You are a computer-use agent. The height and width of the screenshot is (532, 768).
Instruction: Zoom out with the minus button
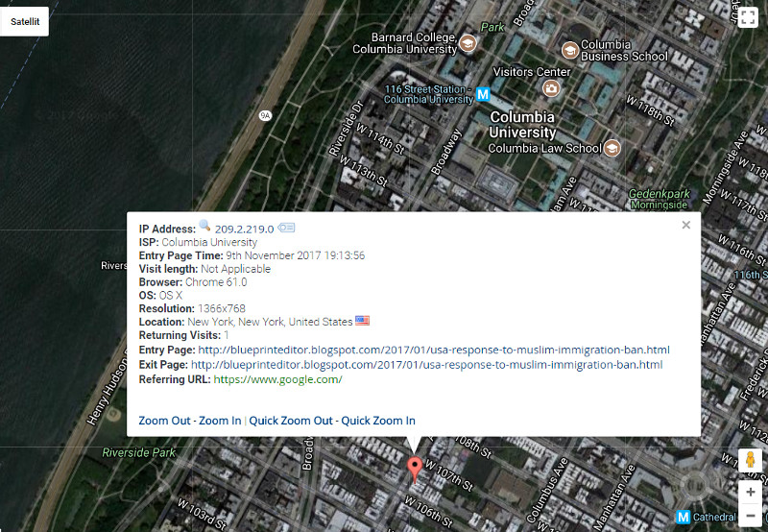point(750,516)
